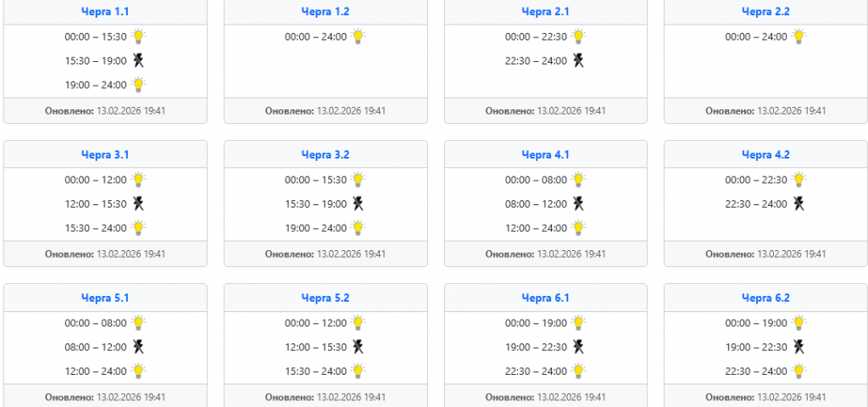Open the Черга 1.1 heading link
This screenshot has height=407, width=868.
(105, 11)
